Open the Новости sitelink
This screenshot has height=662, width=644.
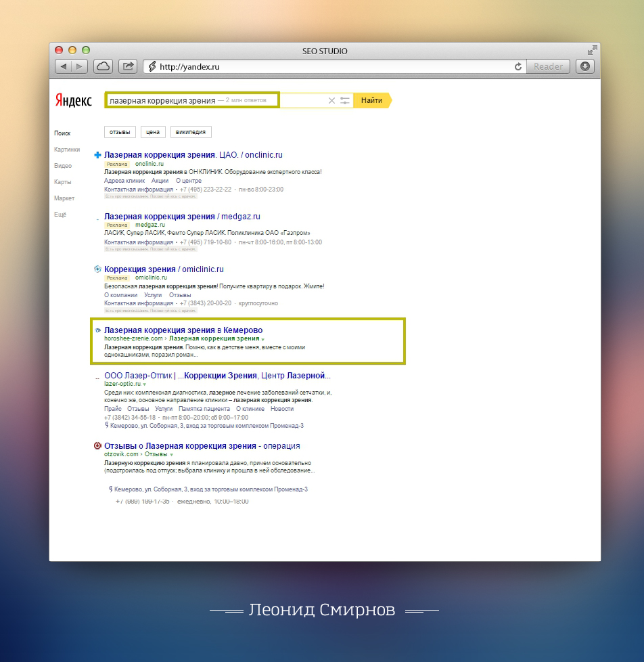click(282, 409)
